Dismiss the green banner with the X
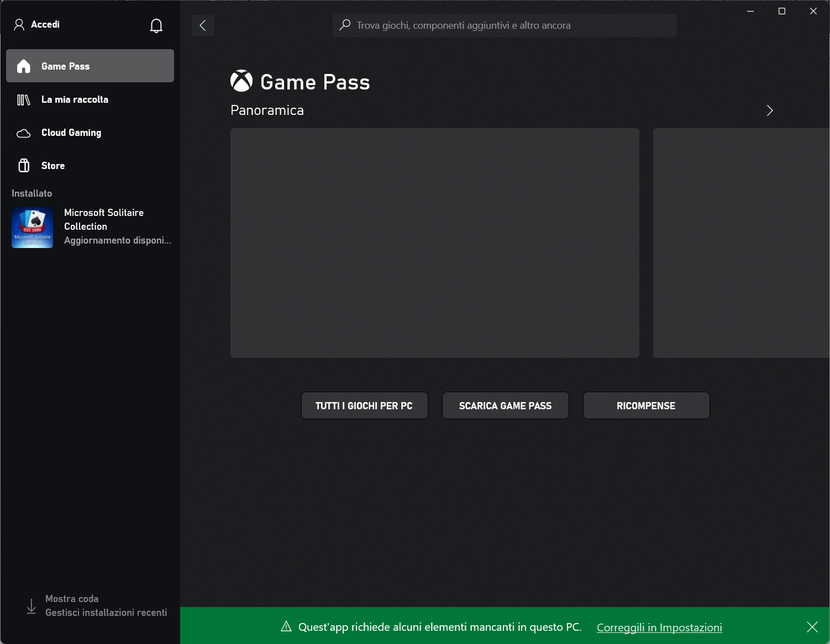Viewport: 830px width, 644px height. point(812,627)
